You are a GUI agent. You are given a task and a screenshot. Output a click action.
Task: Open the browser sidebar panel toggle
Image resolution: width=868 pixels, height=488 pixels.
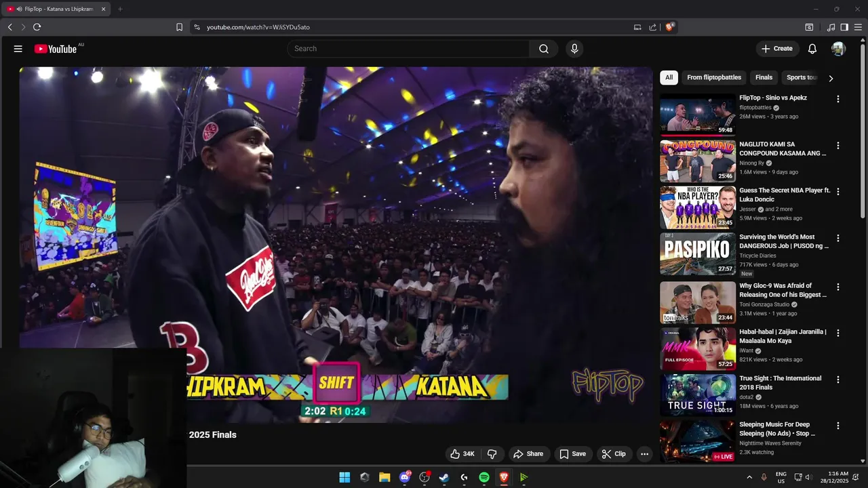(x=844, y=27)
